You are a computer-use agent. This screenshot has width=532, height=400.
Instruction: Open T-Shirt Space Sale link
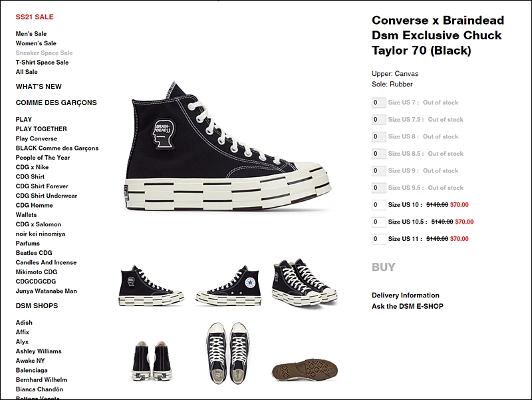pyautogui.click(x=42, y=62)
